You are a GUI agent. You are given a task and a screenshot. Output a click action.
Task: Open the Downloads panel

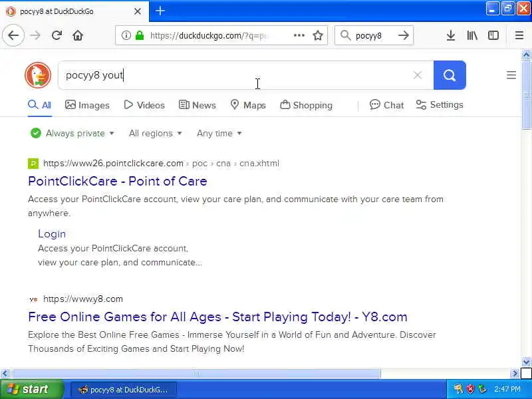[451, 35]
